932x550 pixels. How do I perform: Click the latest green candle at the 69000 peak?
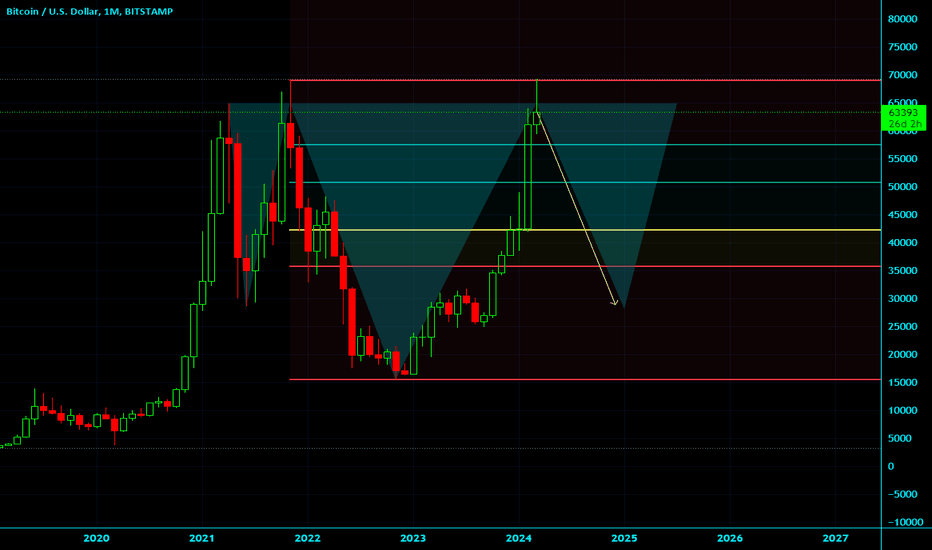coord(537,118)
